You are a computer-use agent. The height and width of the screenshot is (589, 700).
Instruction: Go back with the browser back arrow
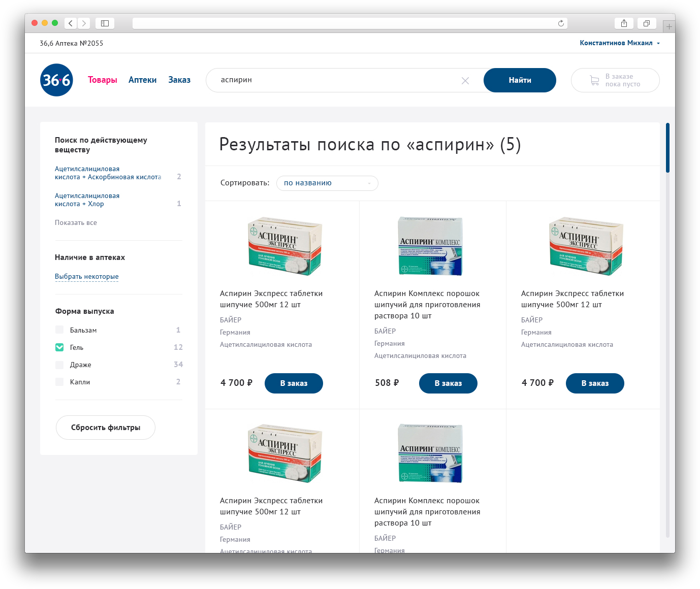coord(71,23)
